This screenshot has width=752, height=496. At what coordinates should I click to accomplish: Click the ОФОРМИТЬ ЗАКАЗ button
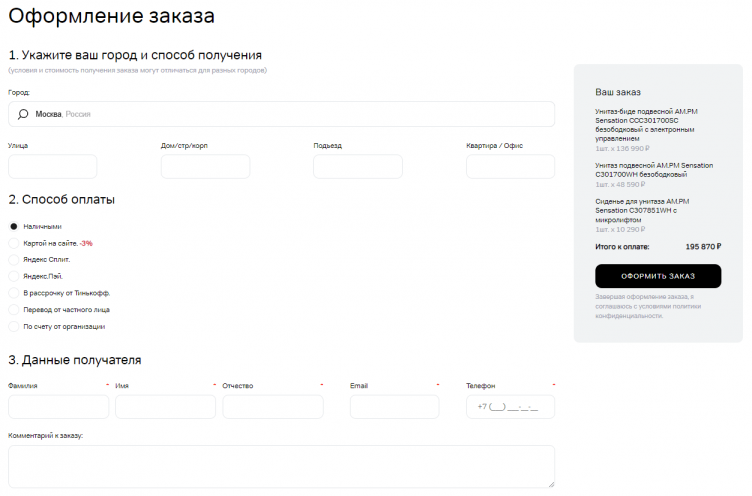(x=658, y=276)
